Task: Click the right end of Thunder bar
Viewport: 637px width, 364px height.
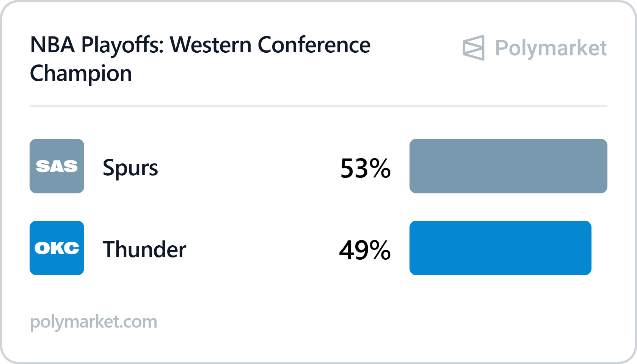Action: [x=587, y=248]
